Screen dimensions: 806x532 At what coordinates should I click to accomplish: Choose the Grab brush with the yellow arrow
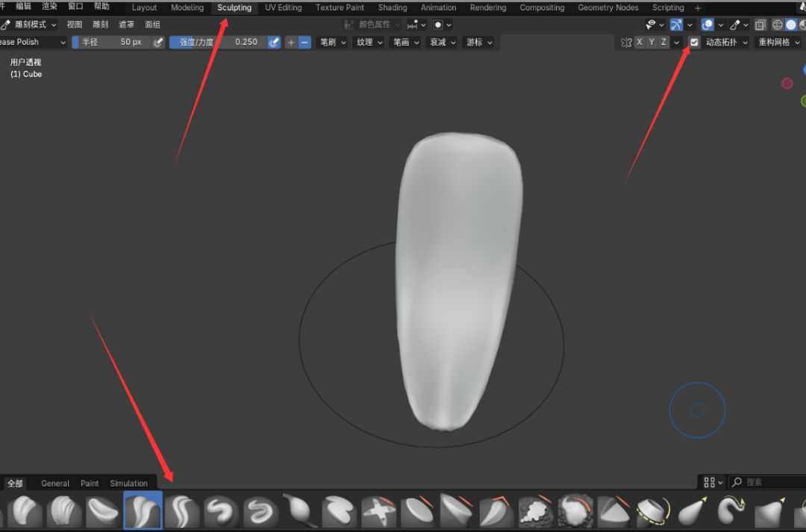point(693,512)
